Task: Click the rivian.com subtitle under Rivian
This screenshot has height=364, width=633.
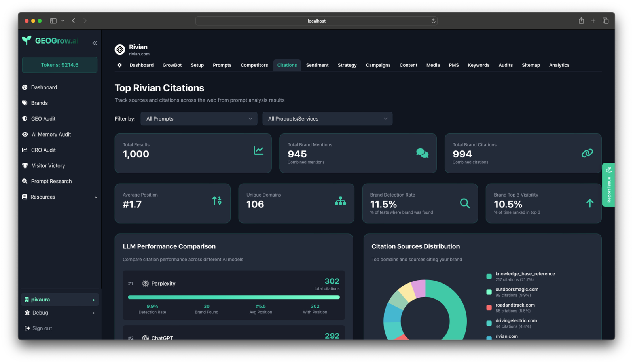Action: coord(139,54)
